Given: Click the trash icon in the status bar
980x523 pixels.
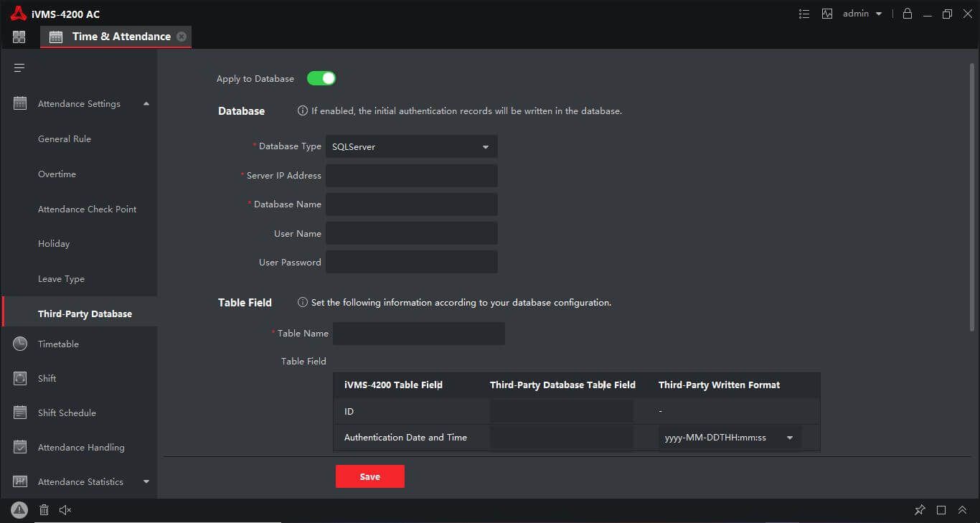Looking at the screenshot, I should pos(44,510).
